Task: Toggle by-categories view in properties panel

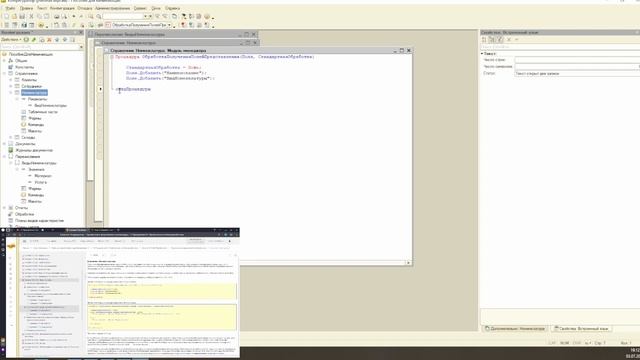Action: click(492, 39)
